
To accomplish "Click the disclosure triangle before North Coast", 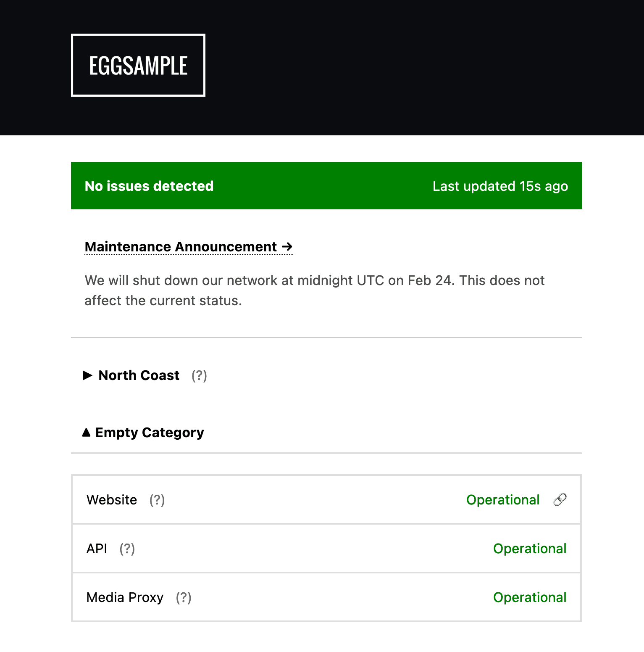I will [x=88, y=376].
